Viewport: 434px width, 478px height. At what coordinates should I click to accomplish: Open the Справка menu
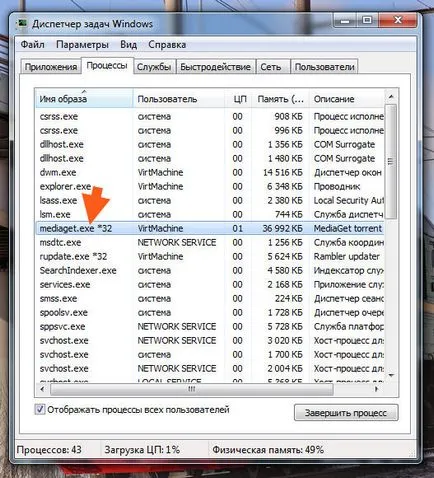167,45
